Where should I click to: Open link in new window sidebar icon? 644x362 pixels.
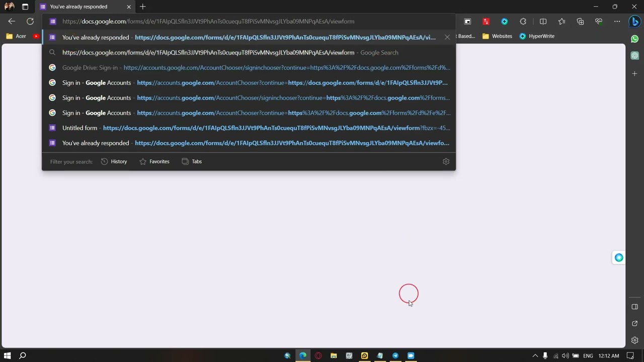tap(635, 323)
